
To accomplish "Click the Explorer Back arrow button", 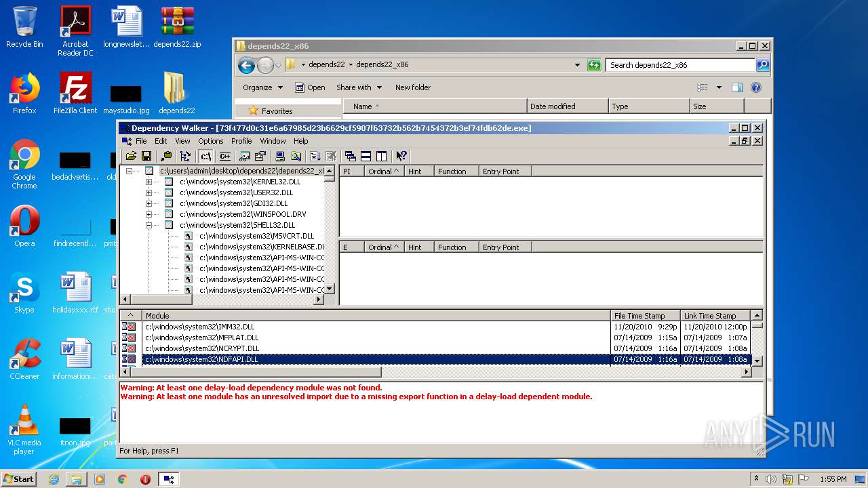I will (247, 65).
